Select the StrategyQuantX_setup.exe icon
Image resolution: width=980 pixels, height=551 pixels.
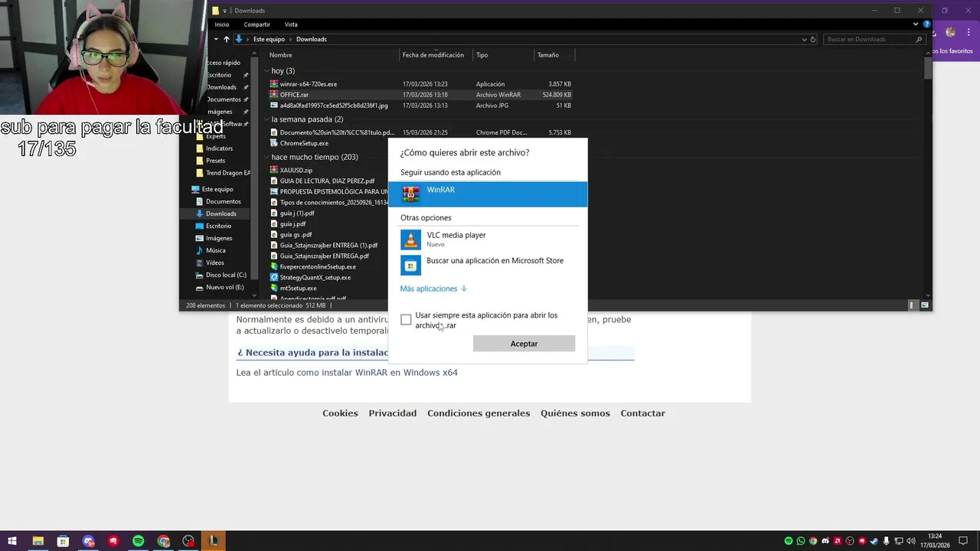(x=274, y=277)
